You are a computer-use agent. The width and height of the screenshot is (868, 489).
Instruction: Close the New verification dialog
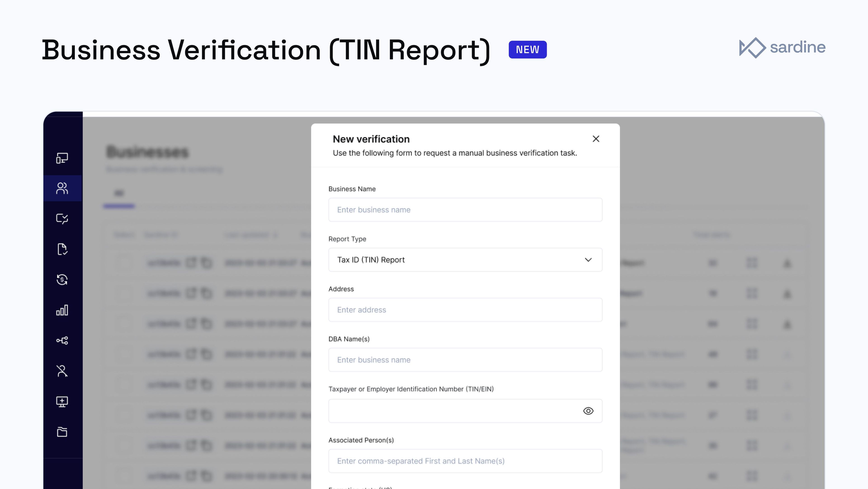point(596,139)
